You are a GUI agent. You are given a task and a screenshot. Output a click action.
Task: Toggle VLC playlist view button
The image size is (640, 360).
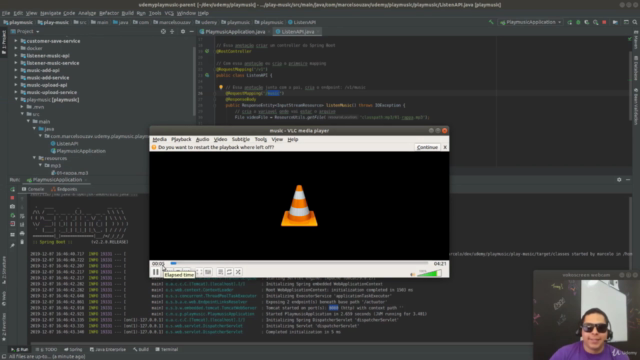point(220,272)
